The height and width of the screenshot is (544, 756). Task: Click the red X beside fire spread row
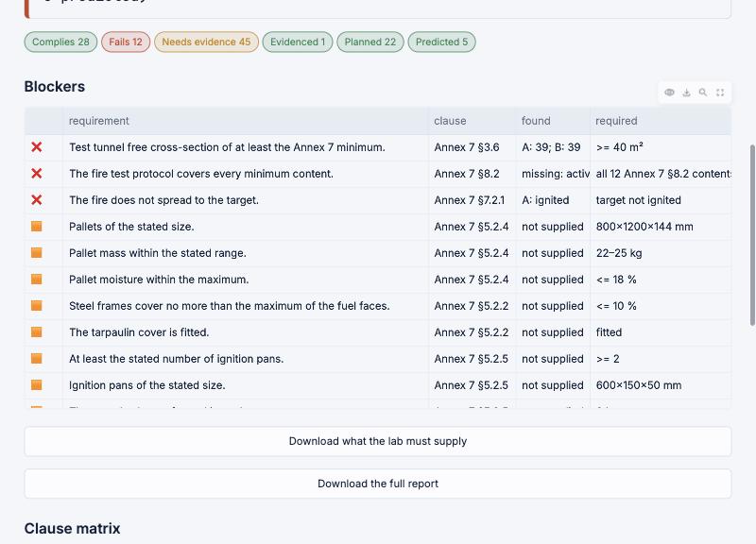[x=37, y=200]
